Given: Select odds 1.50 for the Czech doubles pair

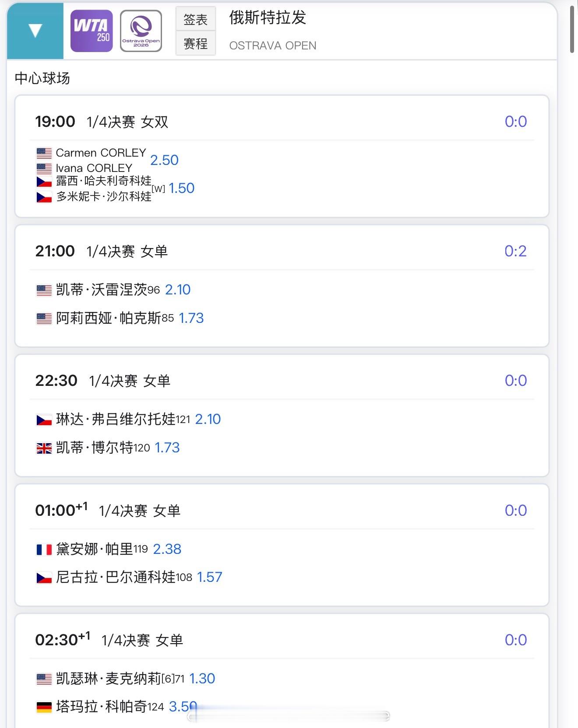Looking at the screenshot, I should click(181, 188).
